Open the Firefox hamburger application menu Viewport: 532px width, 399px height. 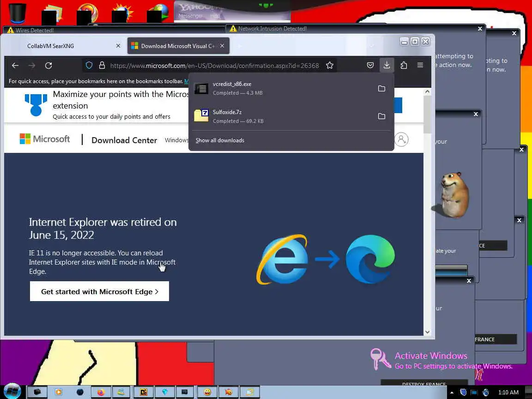(420, 65)
